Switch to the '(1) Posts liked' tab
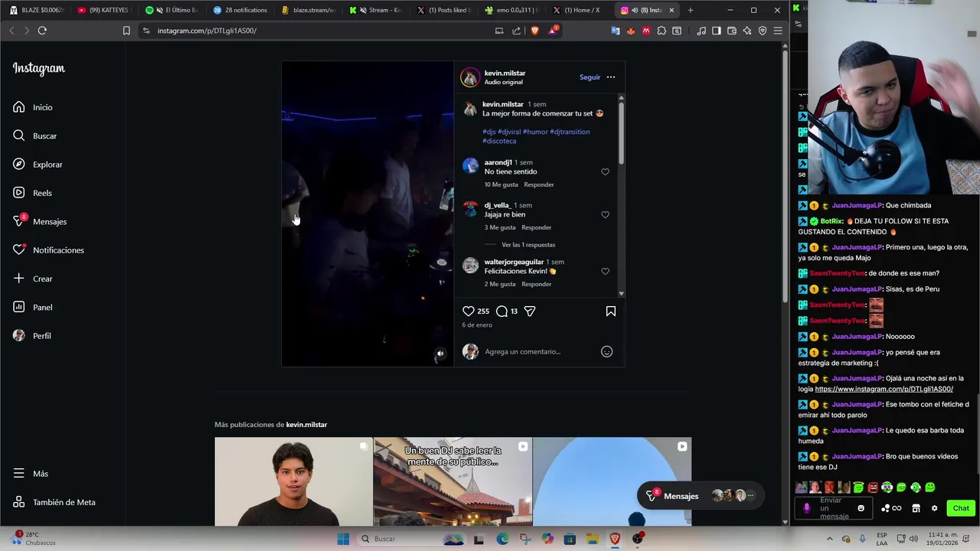980x551 pixels. click(444, 10)
